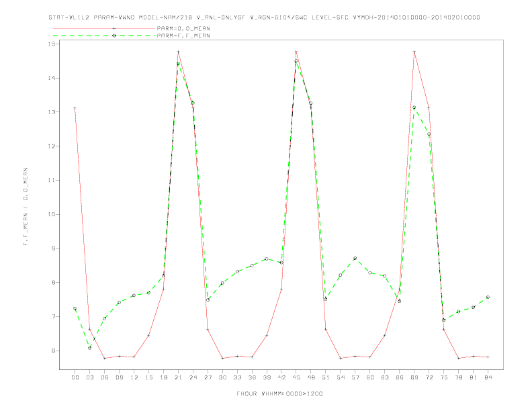Click x-axis tick label 03
The width and height of the screenshot is (532, 411).
pyautogui.click(x=89, y=377)
